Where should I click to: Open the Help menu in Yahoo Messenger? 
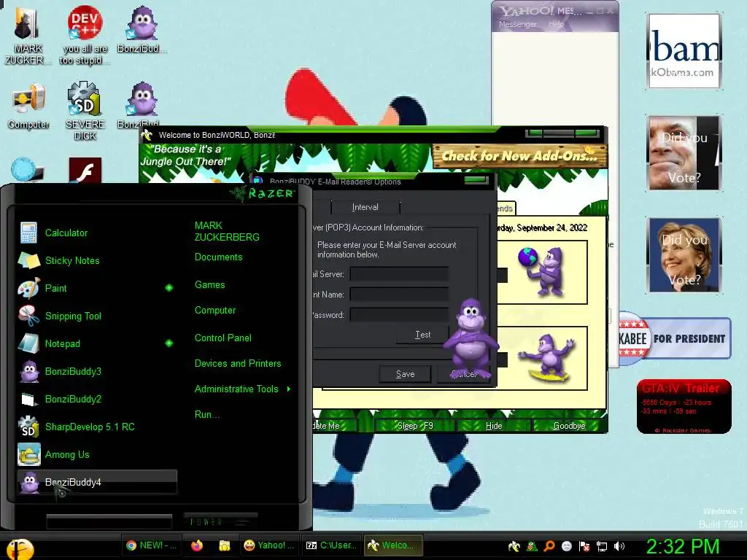pyautogui.click(x=556, y=24)
